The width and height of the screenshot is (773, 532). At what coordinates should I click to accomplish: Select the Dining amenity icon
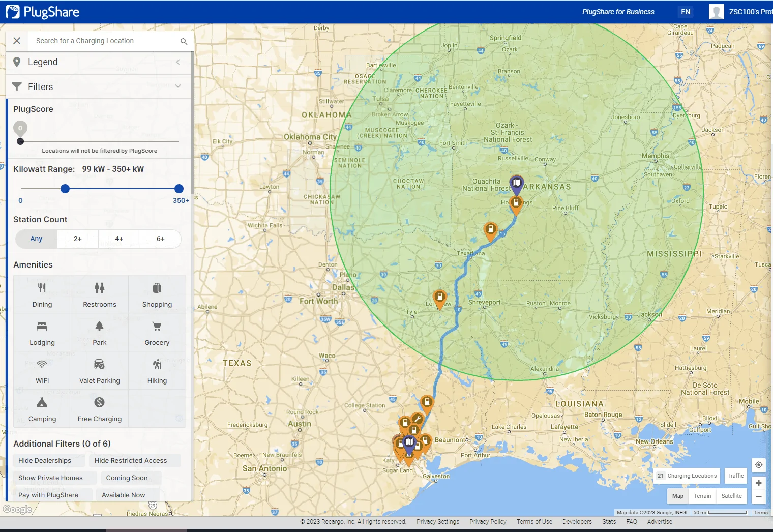point(42,288)
